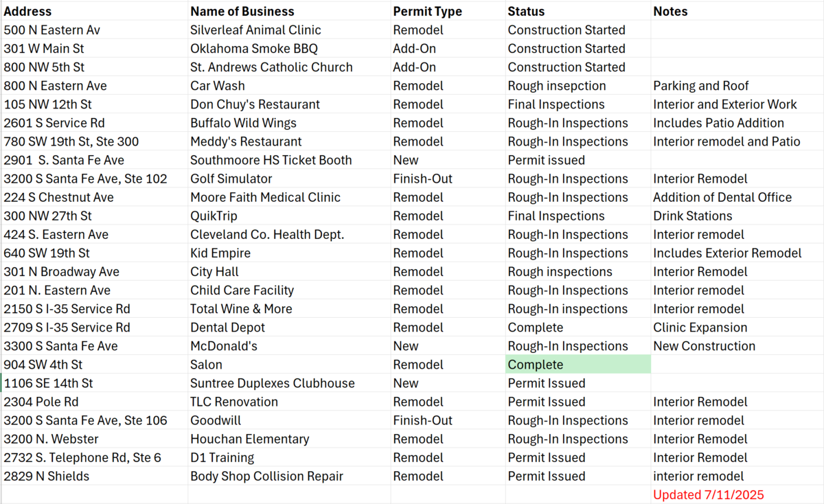Image resolution: width=824 pixels, height=504 pixels.
Task: Select Add-On permit type for Oklahoma Smoke BBQ
Action: [448, 49]
